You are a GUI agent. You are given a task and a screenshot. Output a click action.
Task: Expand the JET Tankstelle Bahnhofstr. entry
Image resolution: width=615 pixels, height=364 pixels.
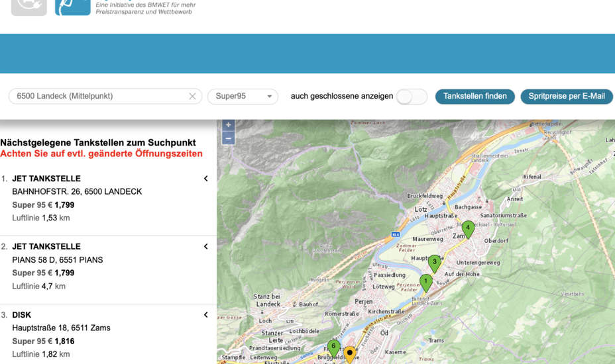(206, 179)
